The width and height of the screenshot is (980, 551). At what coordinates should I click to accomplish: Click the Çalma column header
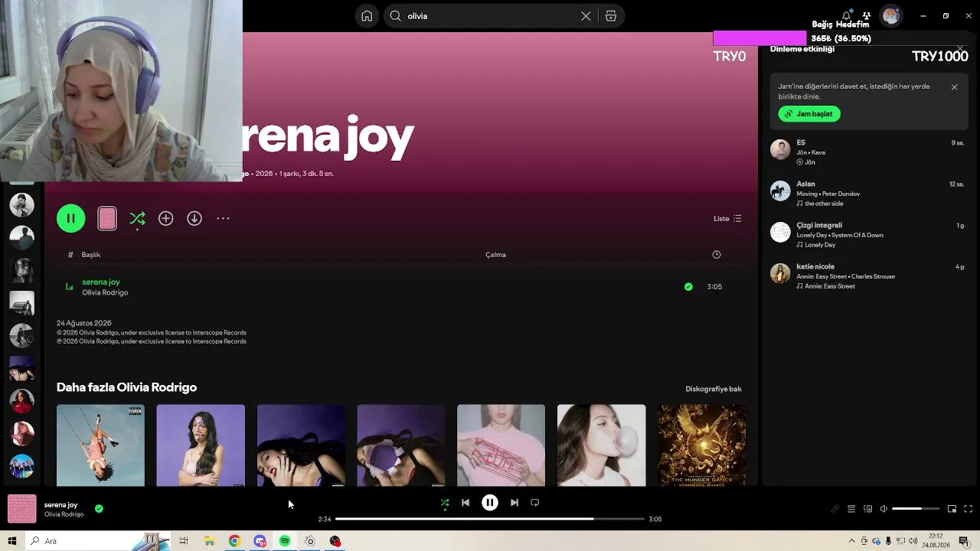495,255
